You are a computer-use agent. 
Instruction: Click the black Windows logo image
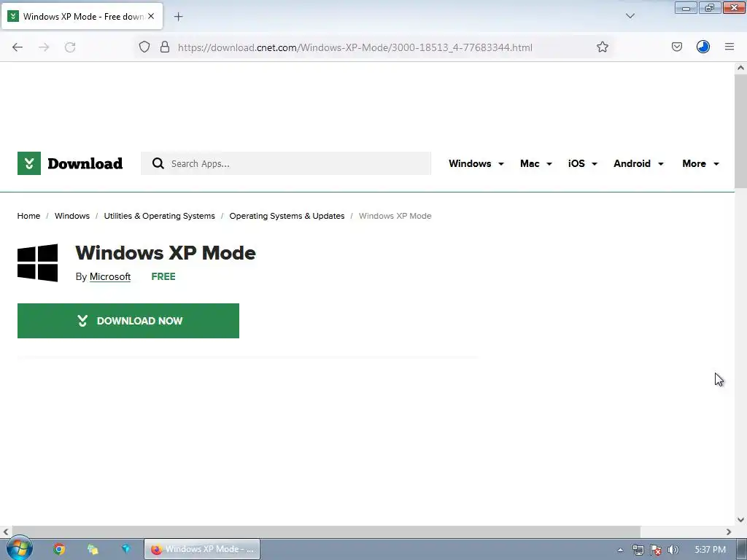(x=38, y=262)
